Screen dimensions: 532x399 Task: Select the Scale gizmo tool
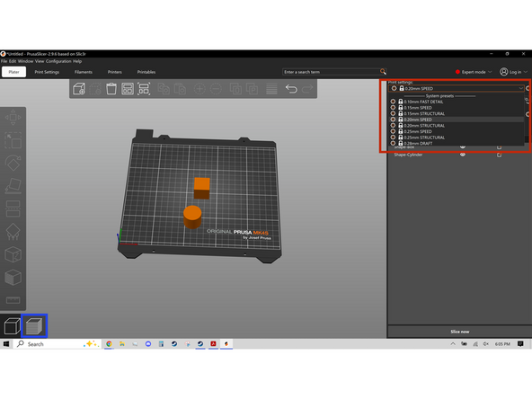click(13, 140)
